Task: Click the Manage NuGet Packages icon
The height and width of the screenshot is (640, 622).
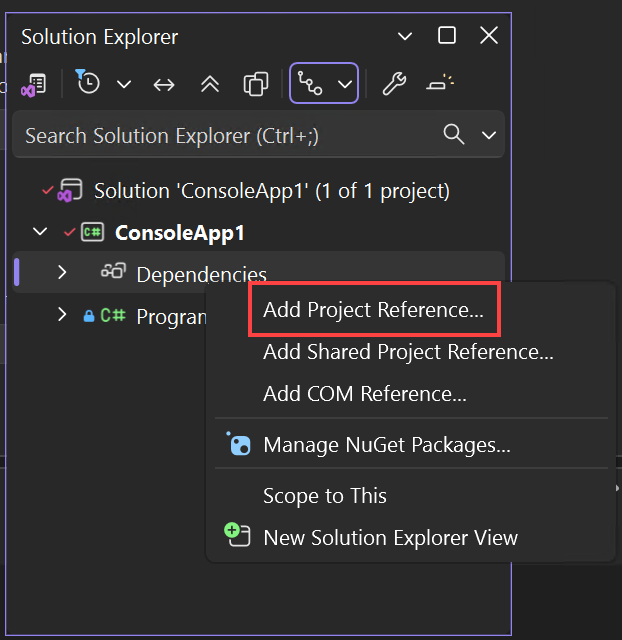Action: click(x=240, y=445)
